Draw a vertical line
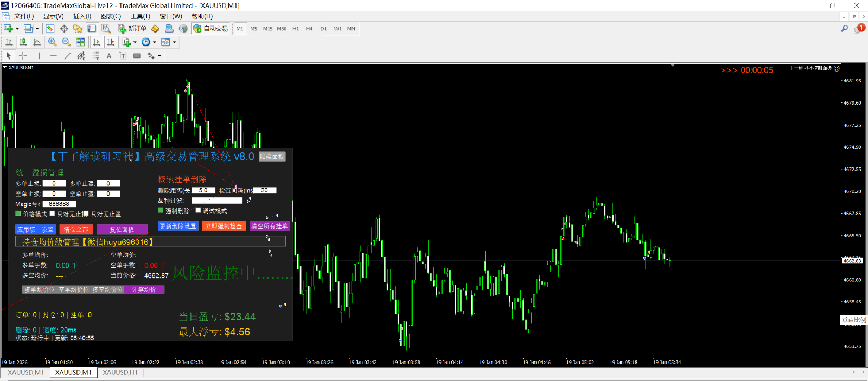 click(x=39, y=55)
